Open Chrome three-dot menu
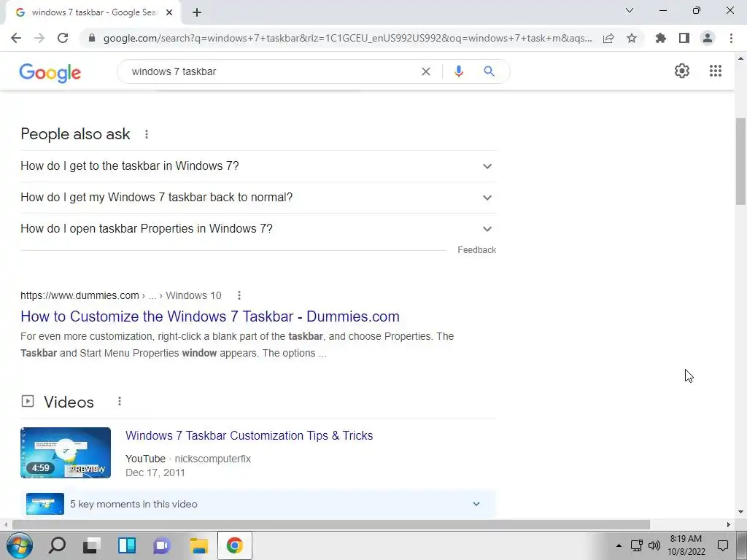Image resolution: width=747 pixels, height=560 pixels. 731,38
